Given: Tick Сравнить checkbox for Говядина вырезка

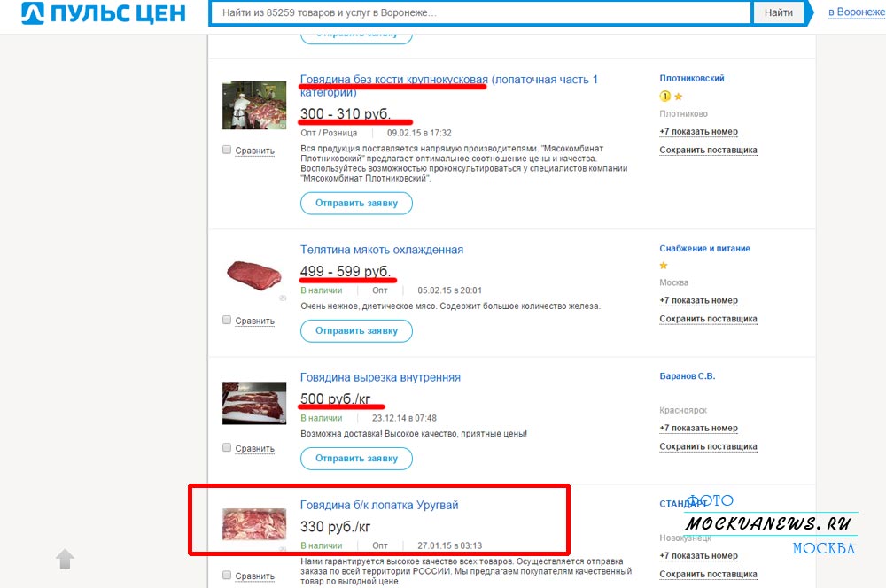Looking at the screenshot, I should 227,447.
